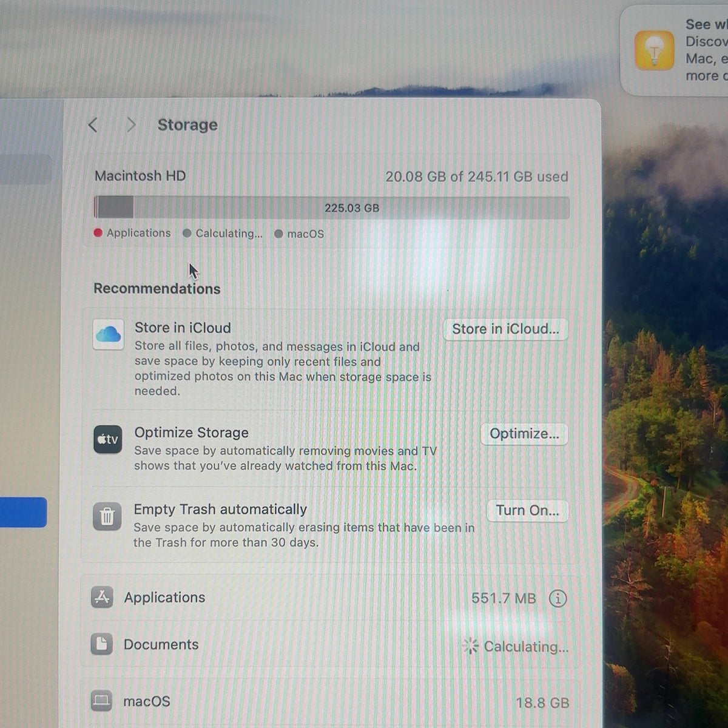The width and height of the screenshot is (728, 728).
Task: Go forward with the right chevron arrow
Action: [130, 125]
